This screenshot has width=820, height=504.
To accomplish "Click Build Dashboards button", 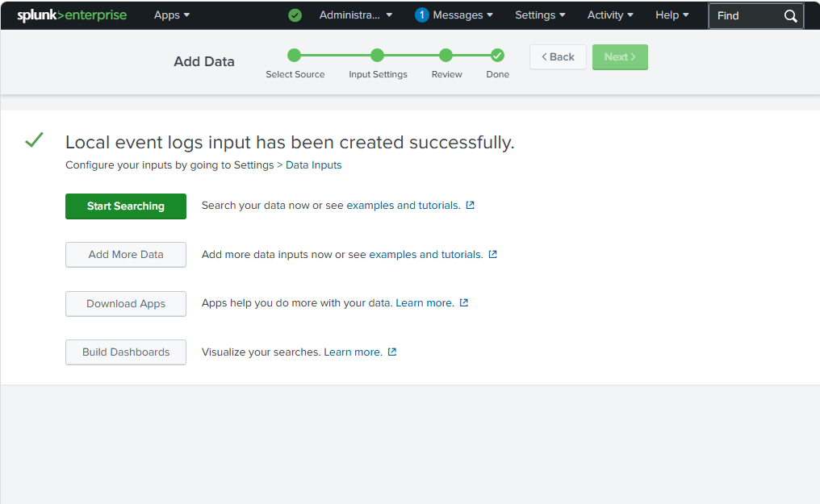I will [x=126, y=352].
